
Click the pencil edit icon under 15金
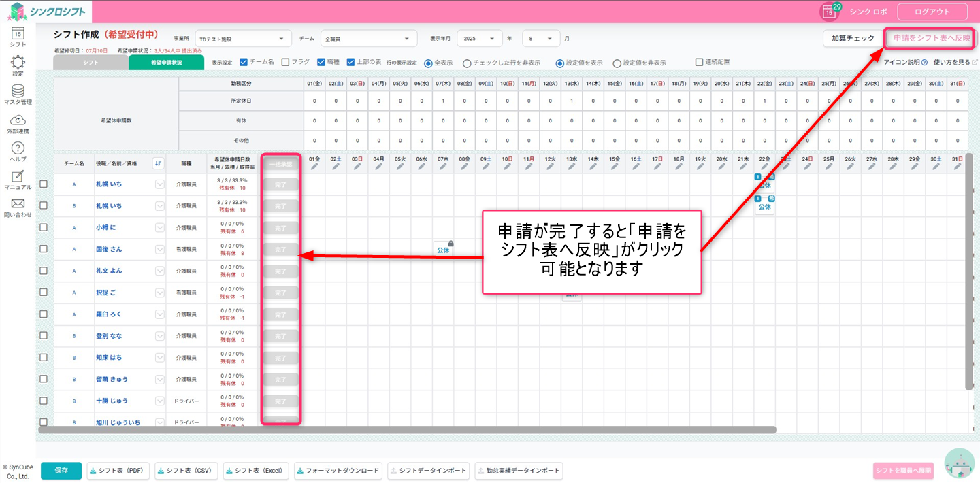tap(614, 167)
